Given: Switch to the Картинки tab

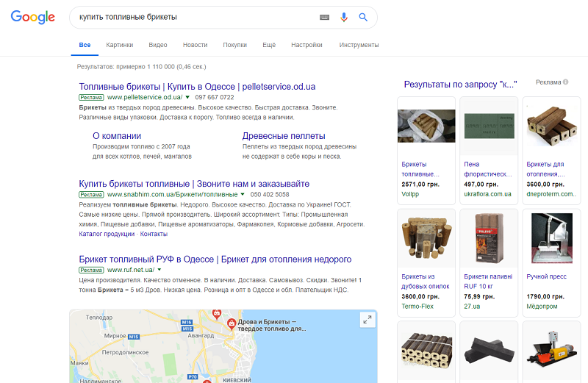Looking at the screenshot, I should coord(119,45).
